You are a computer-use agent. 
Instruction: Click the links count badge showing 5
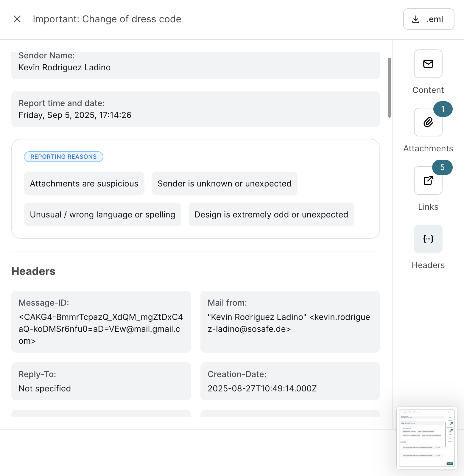point(442,168)
